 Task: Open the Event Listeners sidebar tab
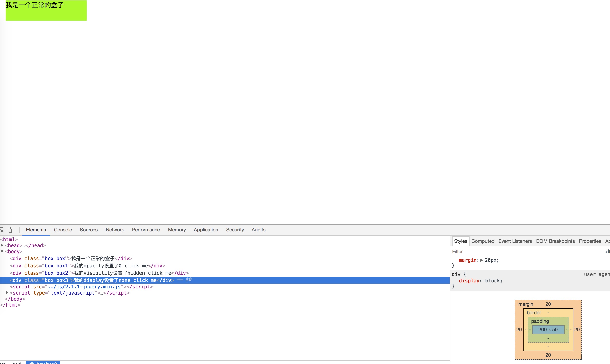pyautogui.click(x=515, y=241)
